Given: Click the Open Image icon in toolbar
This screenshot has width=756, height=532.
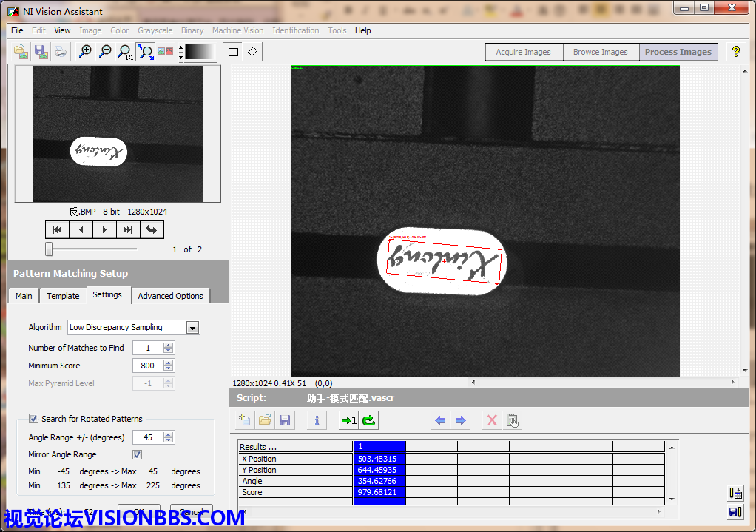Looking at the screenshot, I should point(21,52).
